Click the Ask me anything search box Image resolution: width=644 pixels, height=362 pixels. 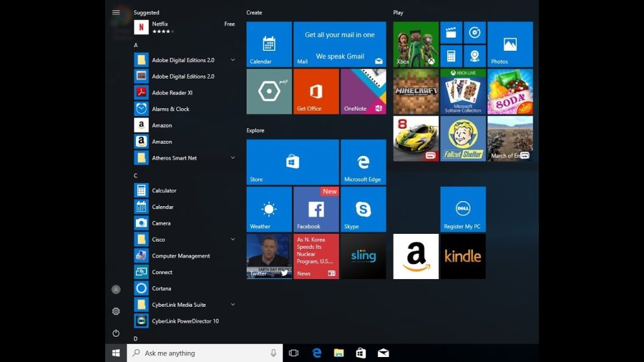(204, 353)
